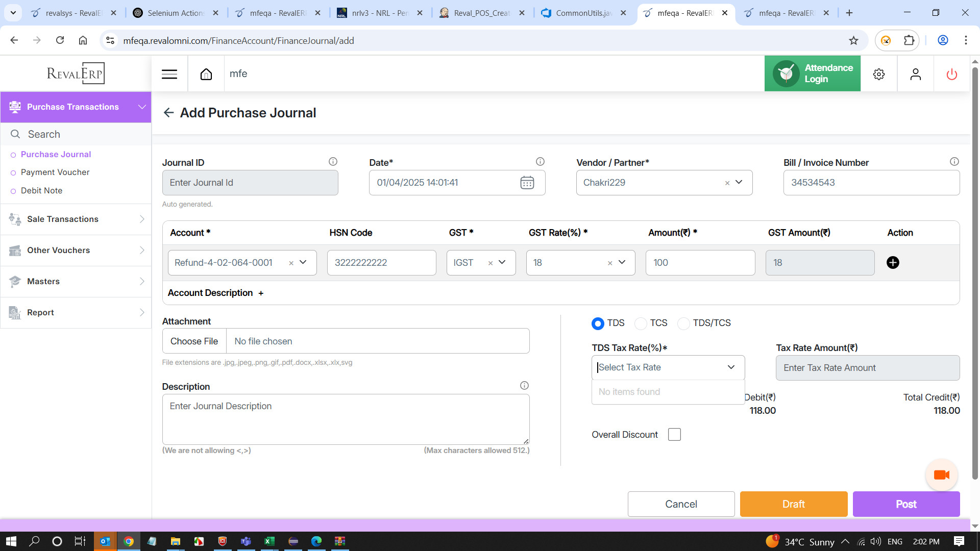This screenshot has height=551, width=980.
Task: Select the TDS/TCS radio option
Action: (x=683, y=323)
